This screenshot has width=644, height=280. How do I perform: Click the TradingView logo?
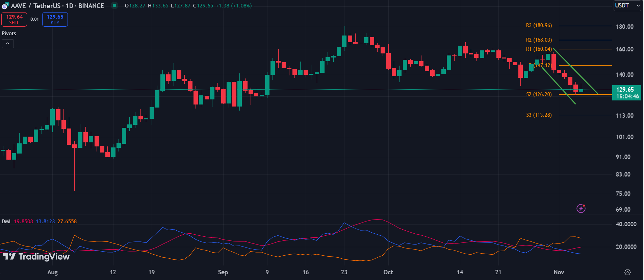click(36, 257)
